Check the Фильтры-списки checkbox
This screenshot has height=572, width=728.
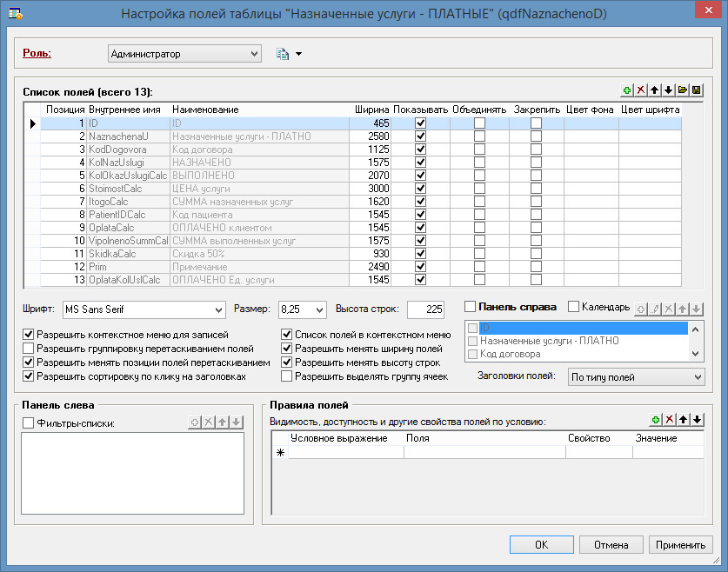(x=28, y=423)
